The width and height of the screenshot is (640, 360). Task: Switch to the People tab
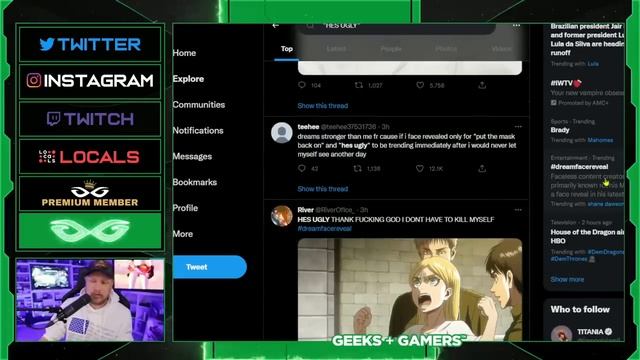(x=391, y=49)
